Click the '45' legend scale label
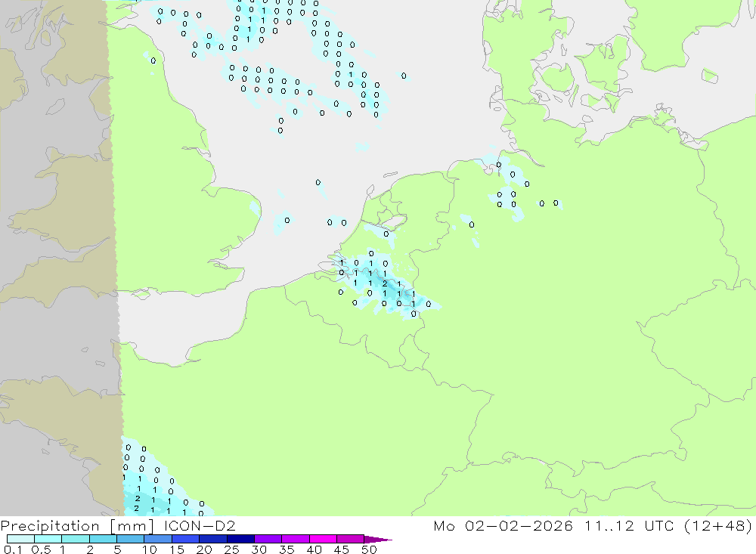This screenshot has height=554, width=756. (342, 549)
